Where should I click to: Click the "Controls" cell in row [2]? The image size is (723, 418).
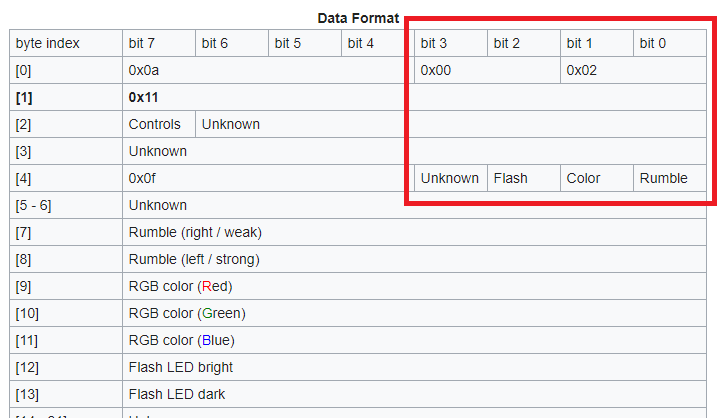(x=155, y=124)
